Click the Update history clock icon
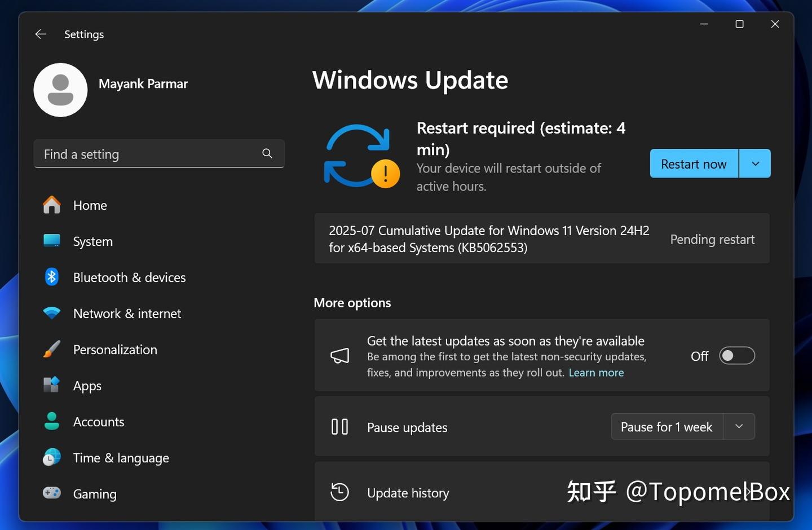 tap(340, 492)
